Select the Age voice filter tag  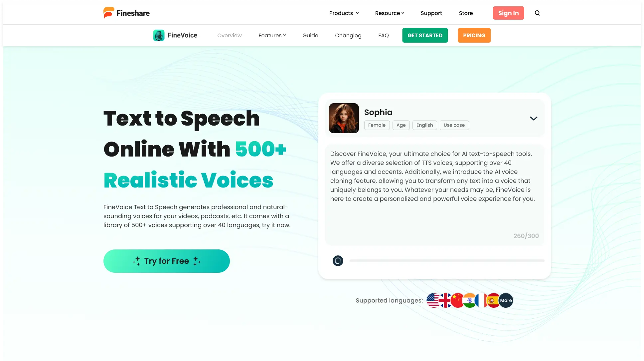click(x=401, y=125)
